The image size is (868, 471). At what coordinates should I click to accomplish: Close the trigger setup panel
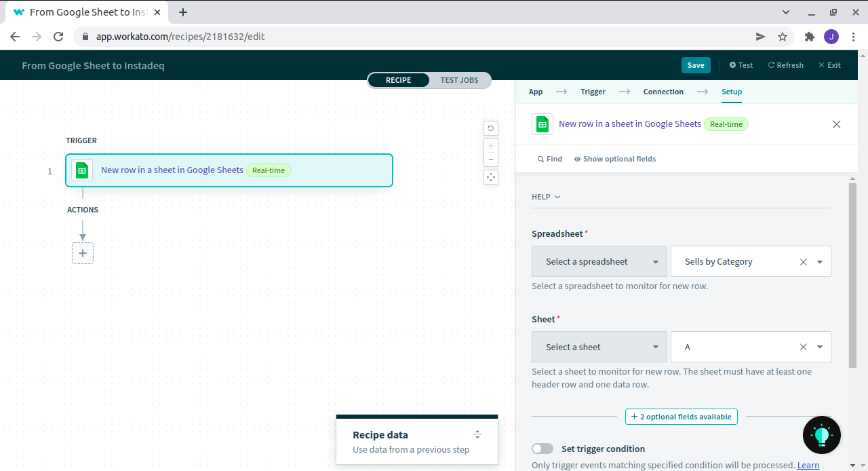836,124
